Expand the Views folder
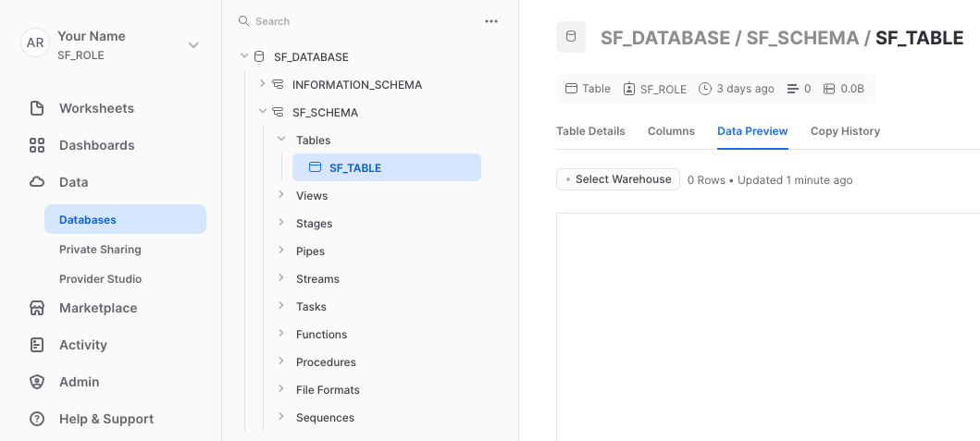980x441 pixels. tap(281, 195)
